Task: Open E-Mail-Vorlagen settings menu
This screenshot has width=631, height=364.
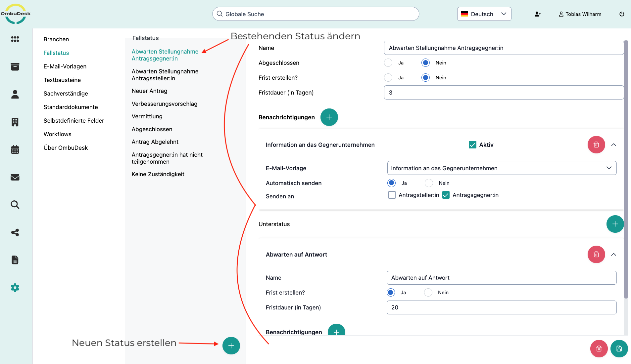Action: 65,66
